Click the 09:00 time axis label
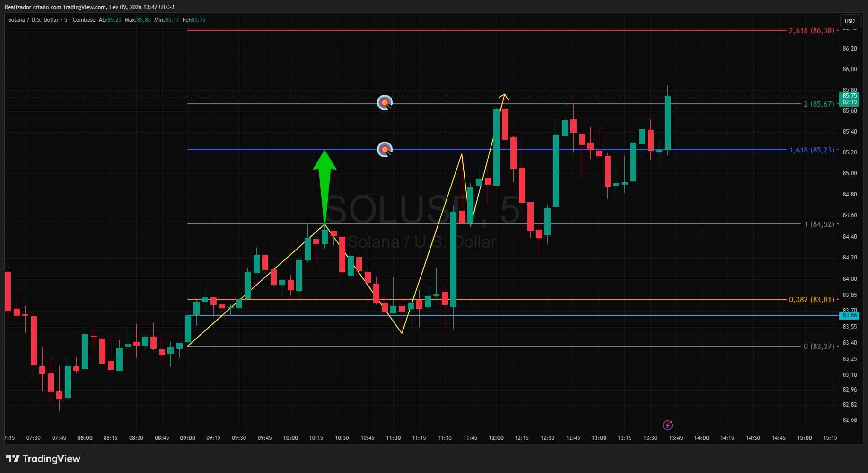This screenshot has height=473, width=868. click(x=188, y=438)
